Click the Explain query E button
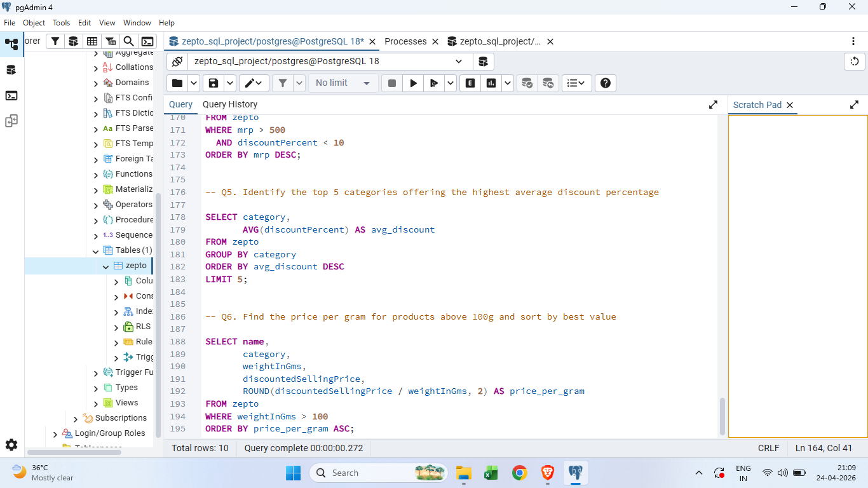Screen dimensions: 868x488 tap(470, 83)
